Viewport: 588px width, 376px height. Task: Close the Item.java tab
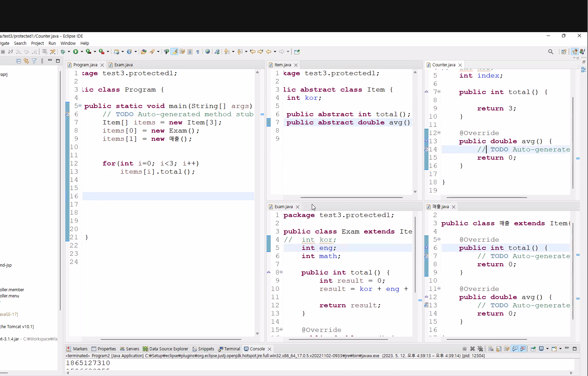[296, 65]
